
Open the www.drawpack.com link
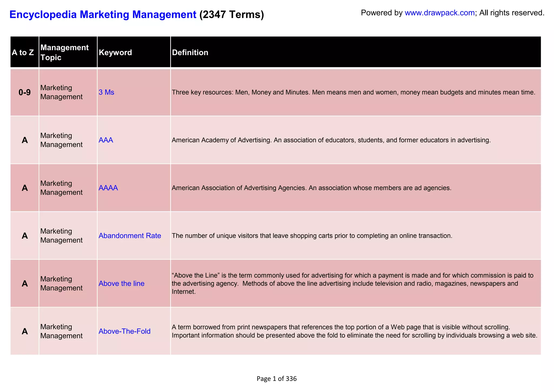coord(440,13)
